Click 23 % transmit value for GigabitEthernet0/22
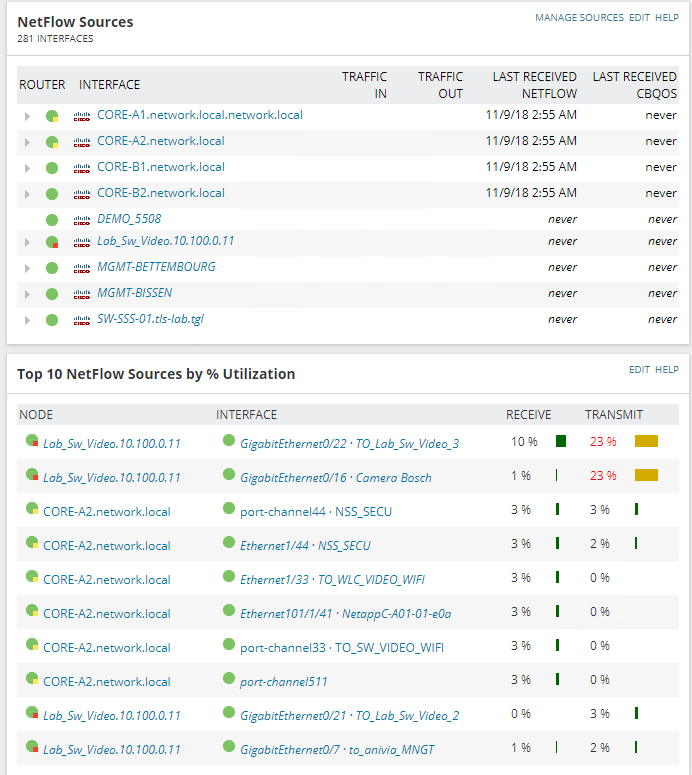692x775 pixels. click(603, 441)
